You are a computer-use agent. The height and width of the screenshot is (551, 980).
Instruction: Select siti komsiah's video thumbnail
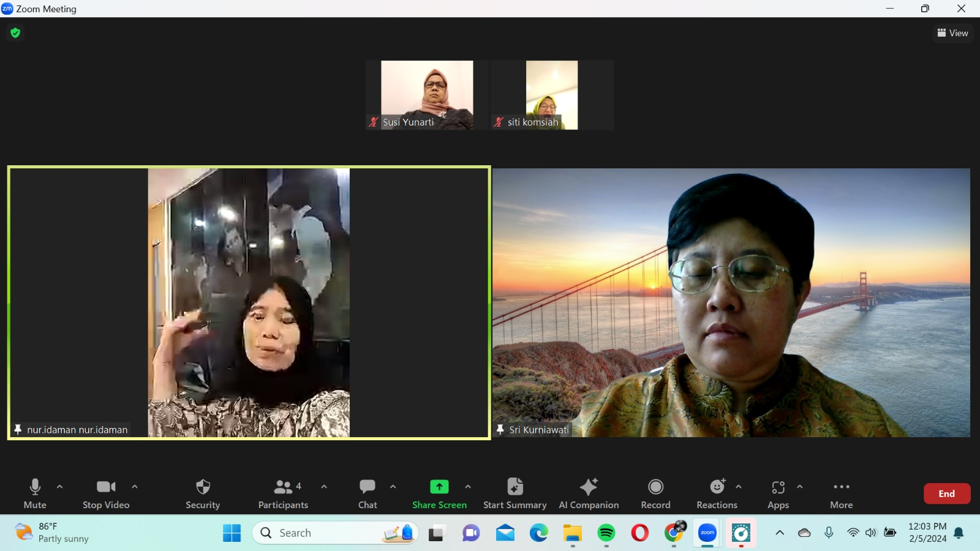[552, 95]
